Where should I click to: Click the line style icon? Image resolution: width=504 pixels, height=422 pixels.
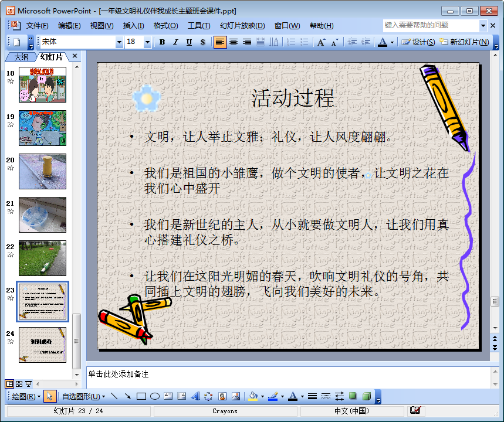tap(312, 396)
